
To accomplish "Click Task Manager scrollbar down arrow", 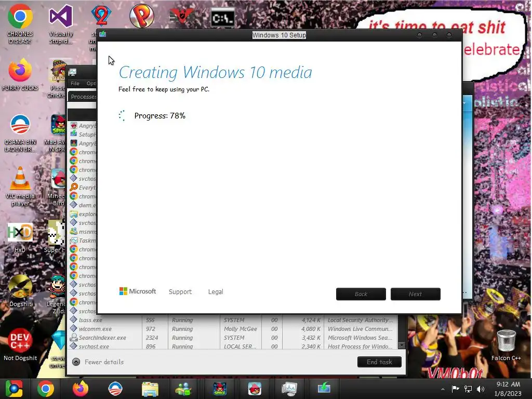I will [x=402, y=345].
